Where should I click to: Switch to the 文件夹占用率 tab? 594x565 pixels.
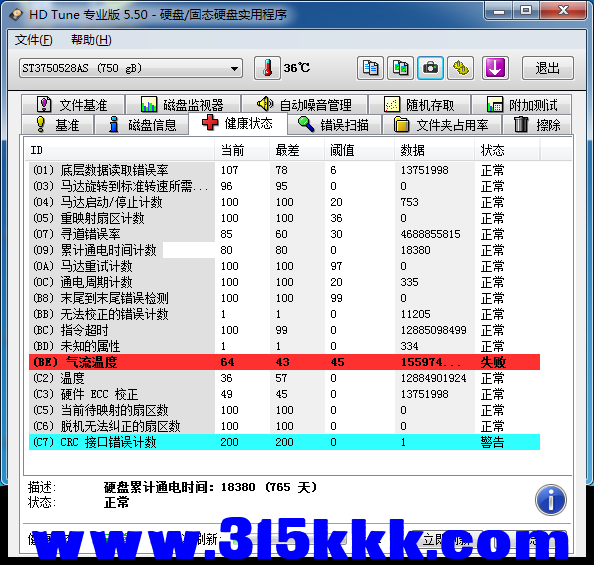point(442,125)
